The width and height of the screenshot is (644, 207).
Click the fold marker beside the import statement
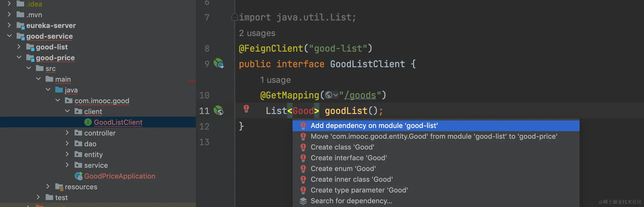point(235,17)
